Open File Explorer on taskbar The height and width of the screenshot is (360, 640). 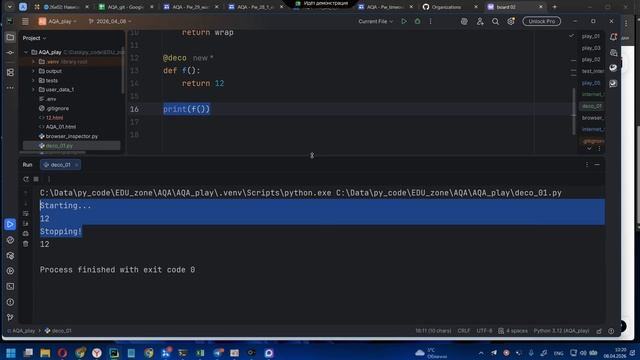pyautogui.click(x=45, y=353)
